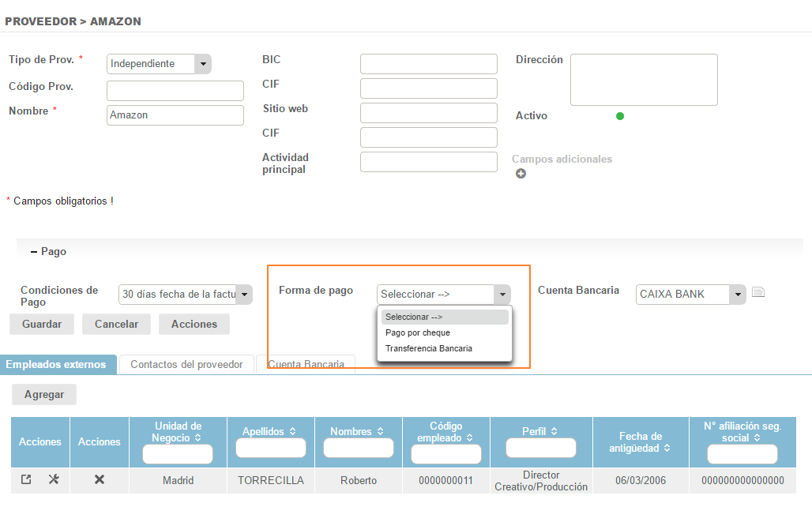Open the external employee record icon

click(x=26, y=479)
